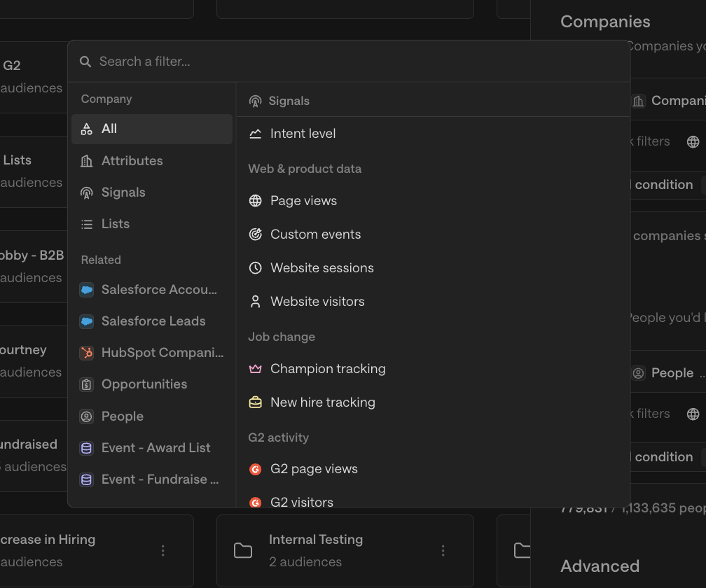Open Lists category in sidebar

pyautogui.click(x=152, y=224)
